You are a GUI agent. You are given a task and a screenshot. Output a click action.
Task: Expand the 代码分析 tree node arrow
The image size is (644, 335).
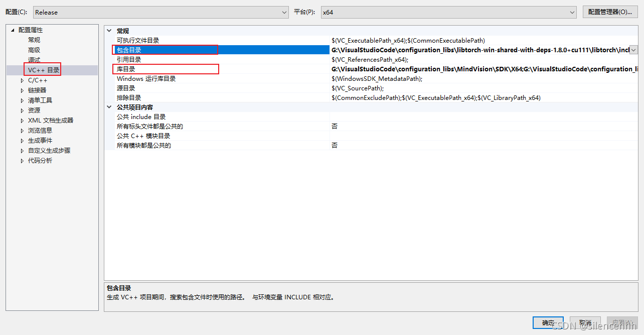pos(22,161)
